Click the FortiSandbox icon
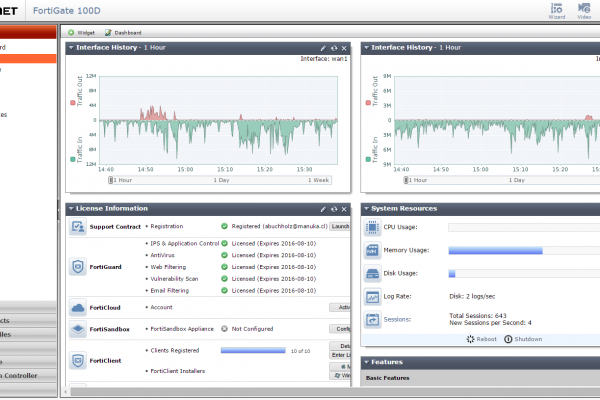 [78, 329]
